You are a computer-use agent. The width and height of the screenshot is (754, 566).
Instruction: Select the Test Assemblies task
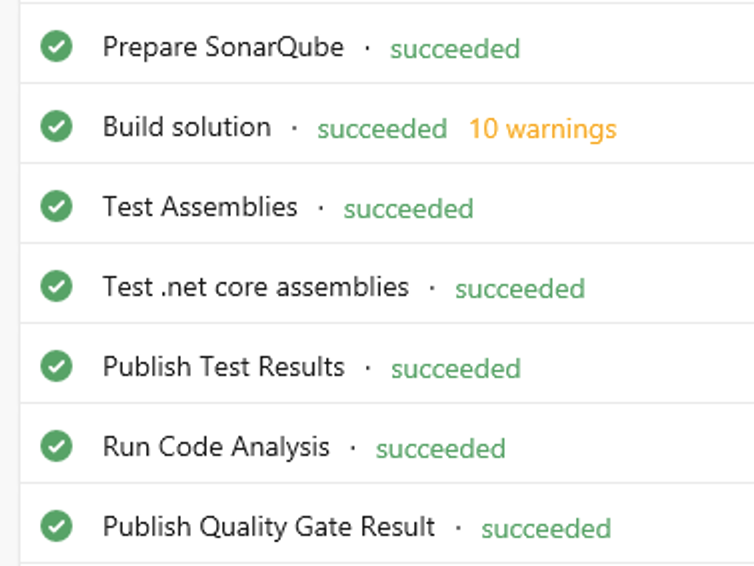pyautogui.click(x=200, y=207)
